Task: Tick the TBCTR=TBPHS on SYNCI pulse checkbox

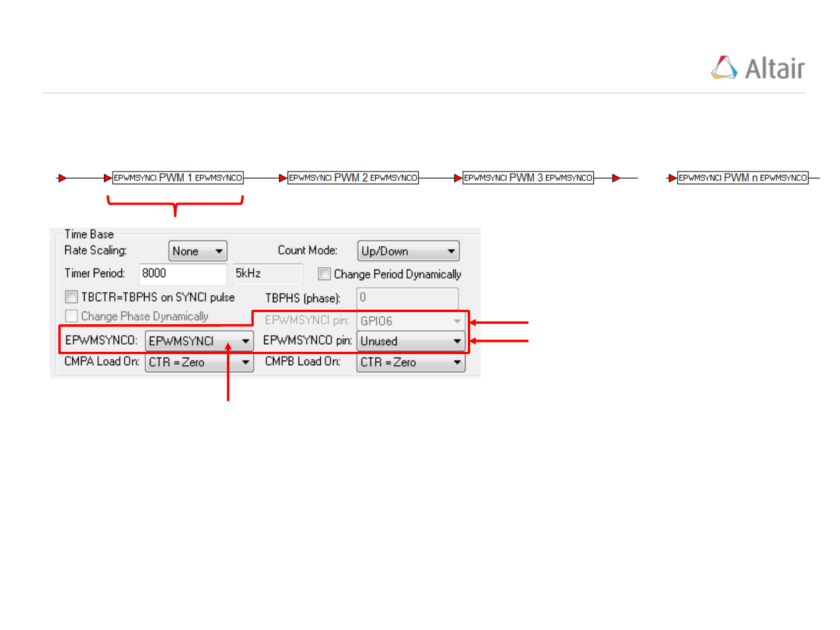Action: coord(71,297)
